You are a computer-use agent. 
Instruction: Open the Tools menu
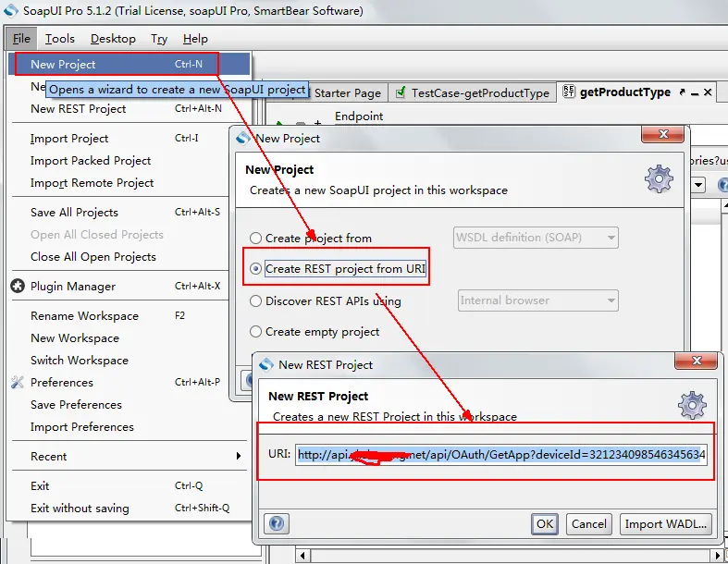click(59, 39)
